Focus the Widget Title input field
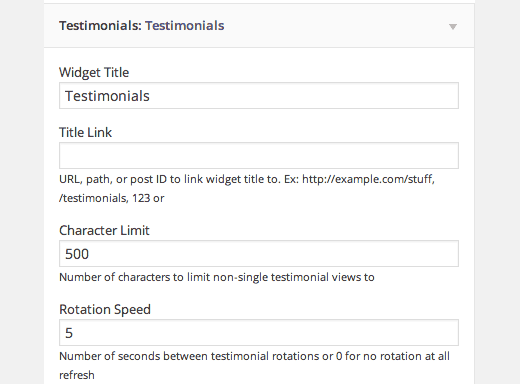The height and width of the screenshot is (384, 520). (259, 96)
